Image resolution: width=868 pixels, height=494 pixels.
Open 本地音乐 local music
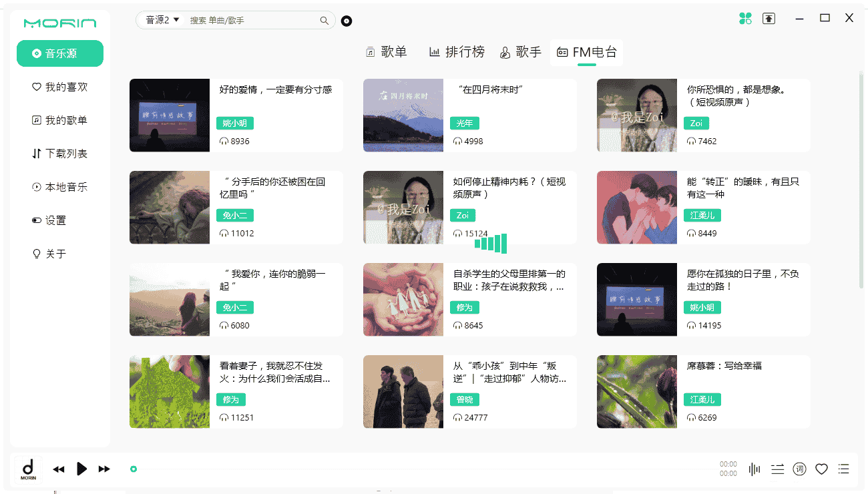pyautogui.click(x=60, y=187)
